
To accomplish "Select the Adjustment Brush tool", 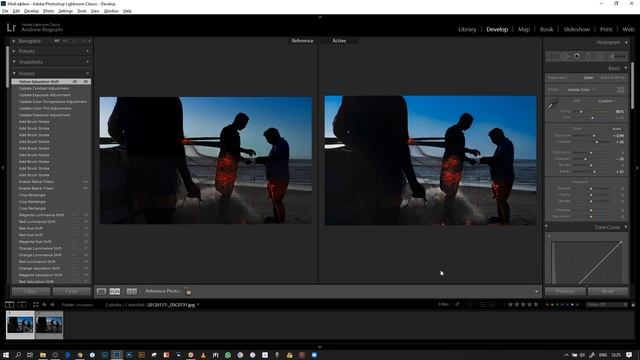I will tap(618, 56).
